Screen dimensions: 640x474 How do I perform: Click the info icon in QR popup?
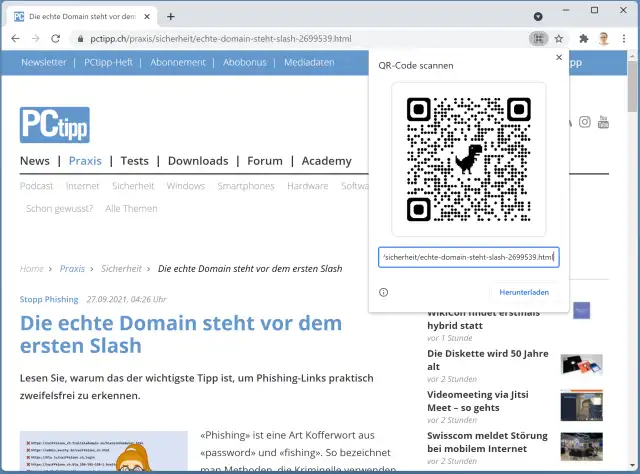tap(384, 292)
